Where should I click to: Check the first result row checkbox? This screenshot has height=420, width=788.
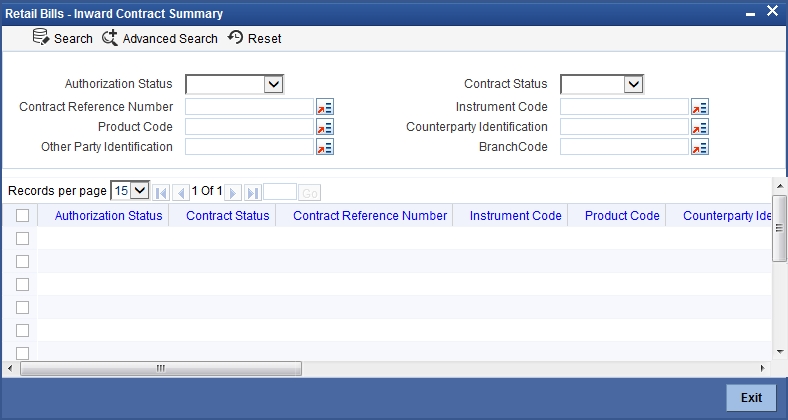click(23, 239)
